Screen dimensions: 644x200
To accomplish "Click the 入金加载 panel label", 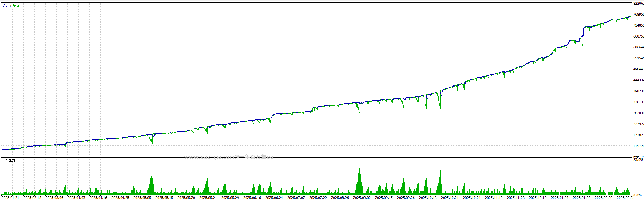I will click(x=9, y=160).
